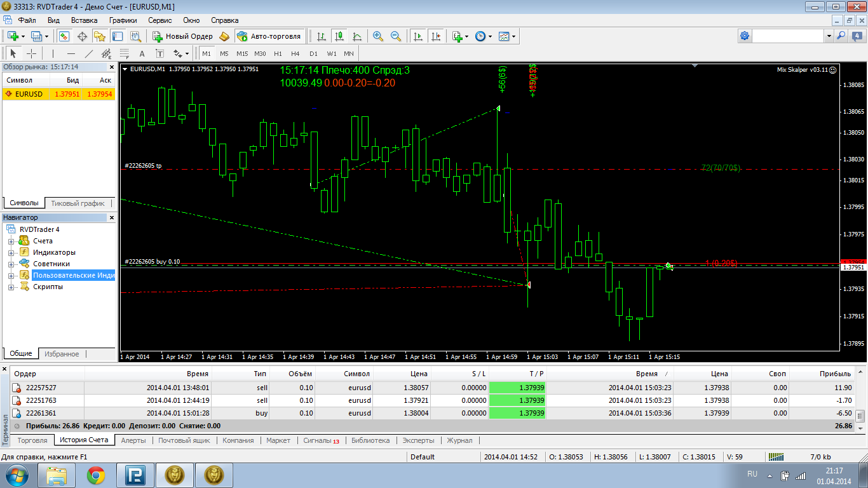
Task: Open the search field dropdown arrow
Action: tap(829, 36)
